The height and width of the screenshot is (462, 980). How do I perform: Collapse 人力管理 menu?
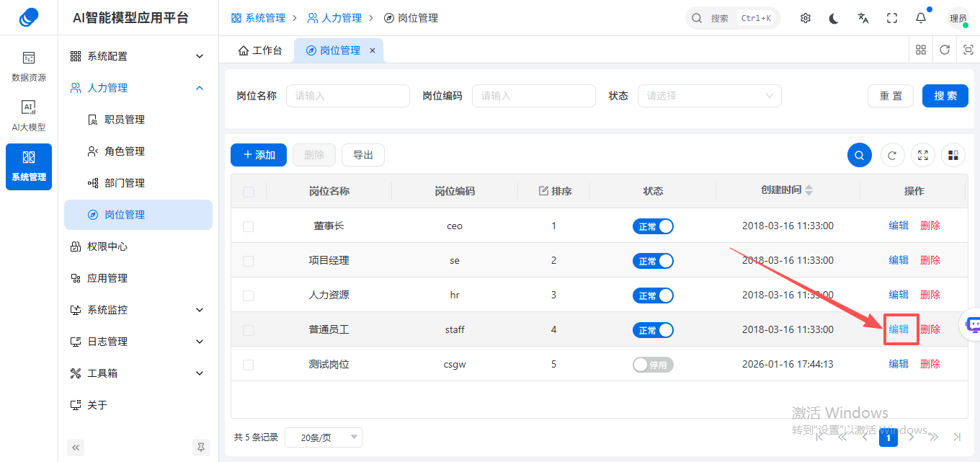[x=138, y=88]
